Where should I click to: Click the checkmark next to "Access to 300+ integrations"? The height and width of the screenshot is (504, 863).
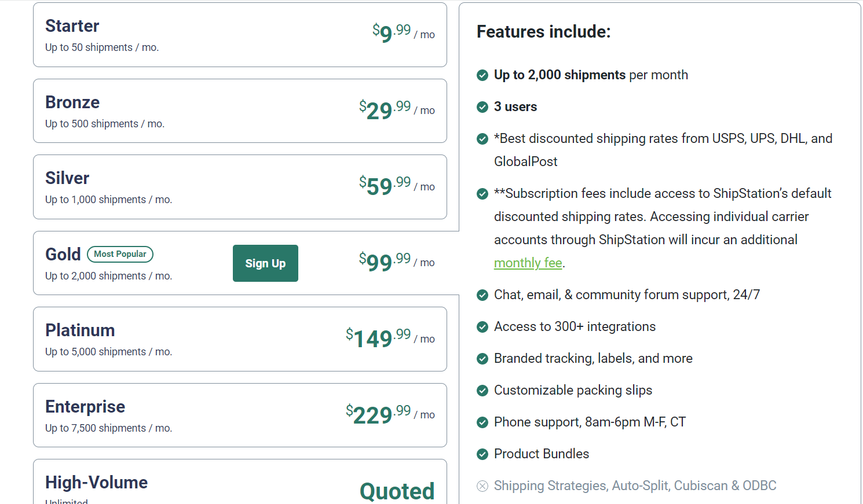482,327
